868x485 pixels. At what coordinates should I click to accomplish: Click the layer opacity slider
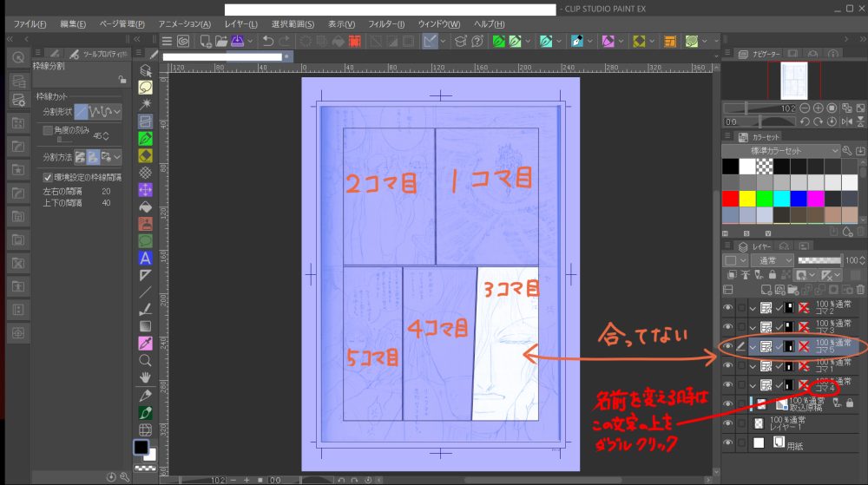point(819,260)
